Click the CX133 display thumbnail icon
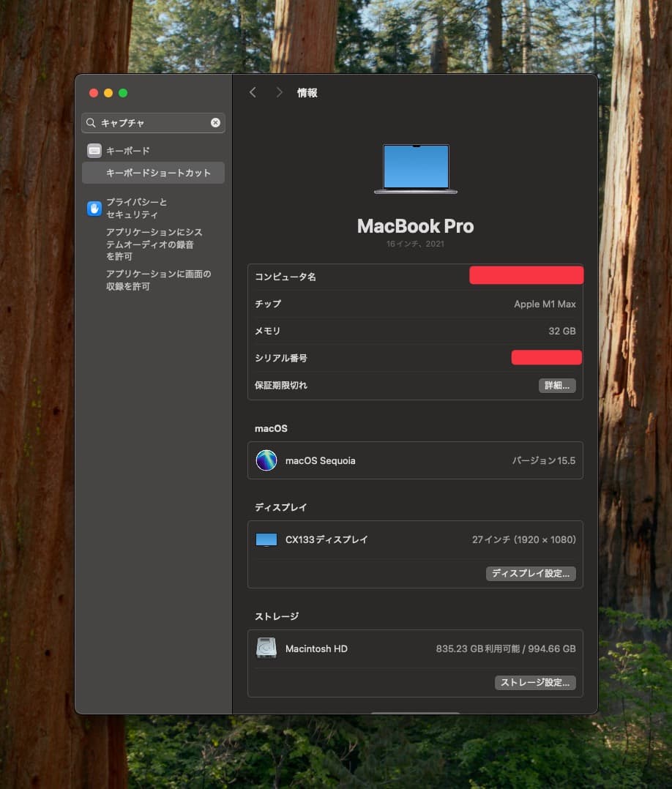The image size is (672, 789). [266, 539]
